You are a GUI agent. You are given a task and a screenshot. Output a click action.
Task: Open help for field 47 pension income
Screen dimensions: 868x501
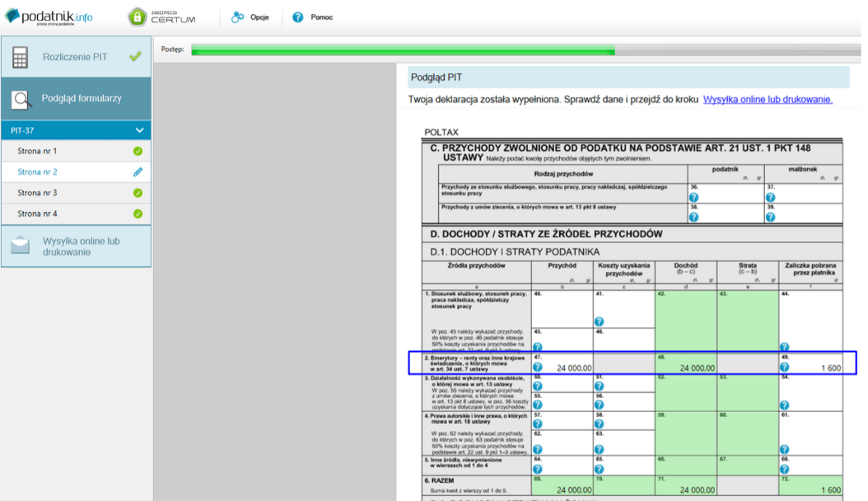coord(538,367)
